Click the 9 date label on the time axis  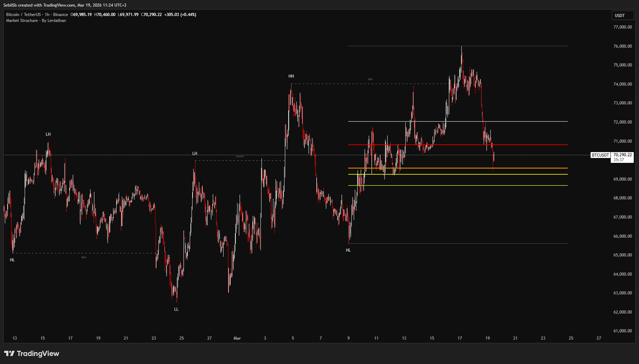click(348, 338)
